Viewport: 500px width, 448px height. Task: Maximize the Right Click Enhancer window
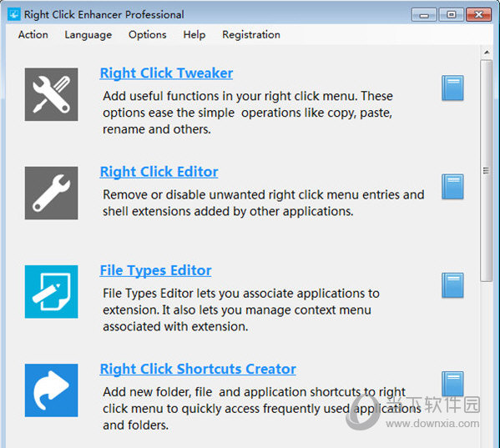[x=452, y=15]
